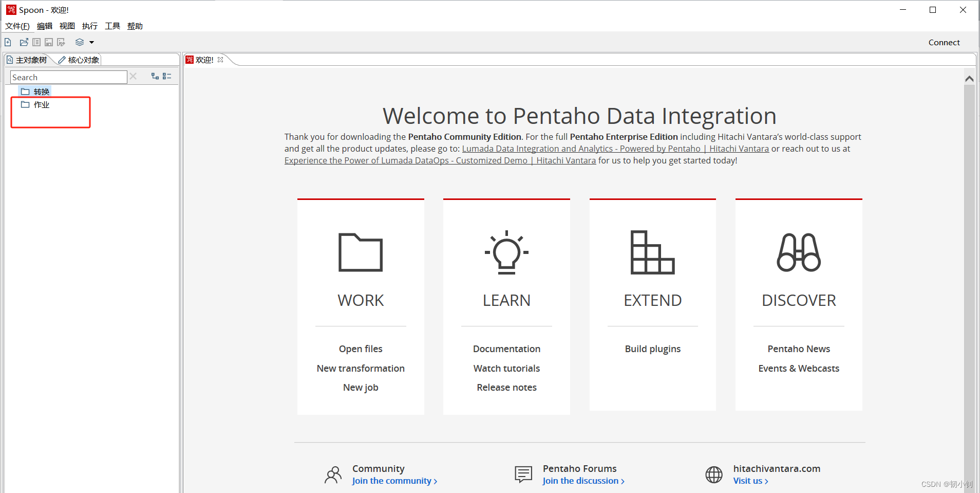This screenshot has width=980, height=493.
Task: Click the Pentaho Forums chat icon
Action: pos(523,474)
